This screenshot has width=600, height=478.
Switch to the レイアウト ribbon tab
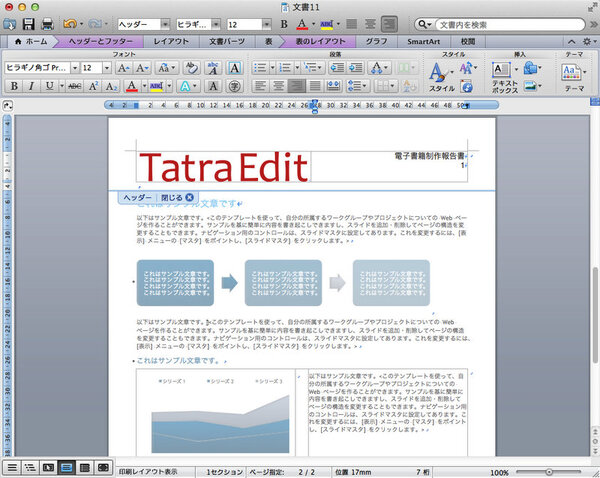tap(171, 42)
